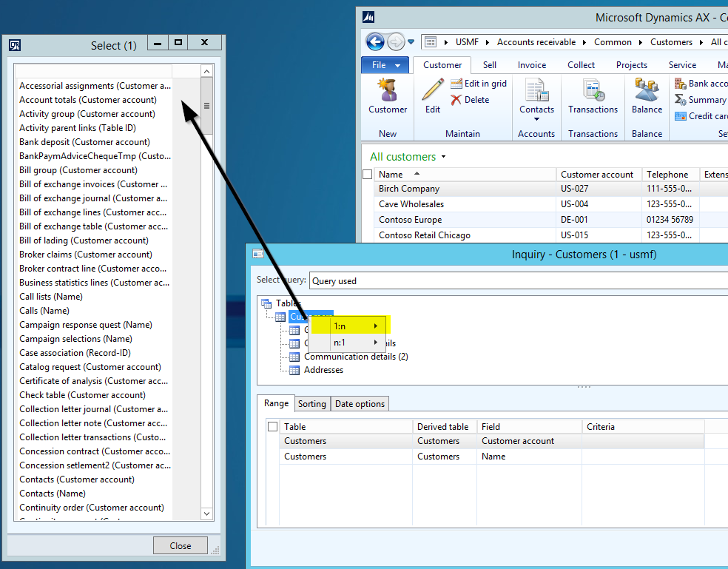Switch to the Sorting tab

tap(312, 404)
